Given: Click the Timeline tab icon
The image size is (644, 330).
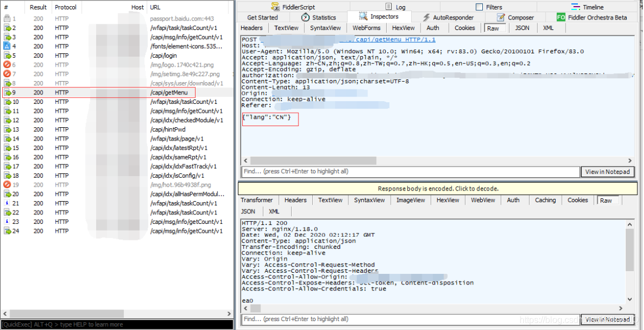Looking at the screenshot, I should [575, 7].
